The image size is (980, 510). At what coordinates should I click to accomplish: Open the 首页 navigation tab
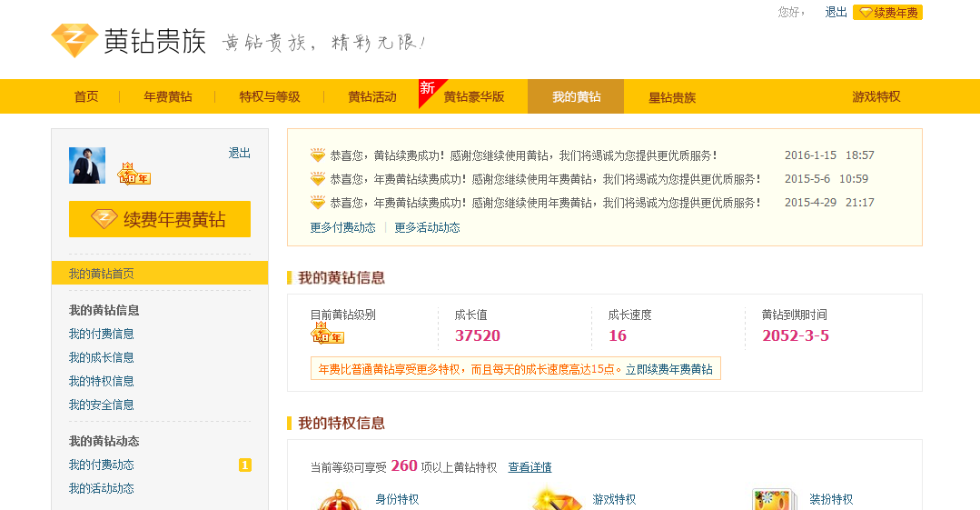click(x=86, y=96)
